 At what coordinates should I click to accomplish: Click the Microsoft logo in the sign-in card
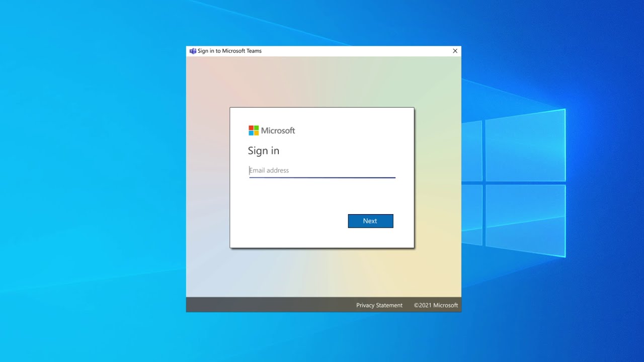[x=272, y=131]
